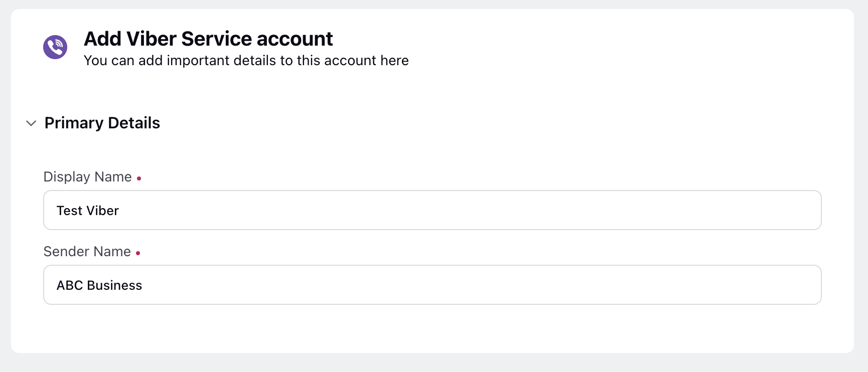Screen dimensions: 868x372
Task: Click the word "Service" in the page title
Action: [x=216, y=39]
